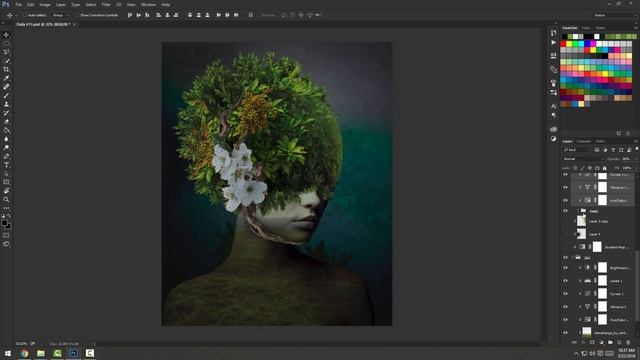Select the Crop tool

pyautogui.click(x=6, y=69)
